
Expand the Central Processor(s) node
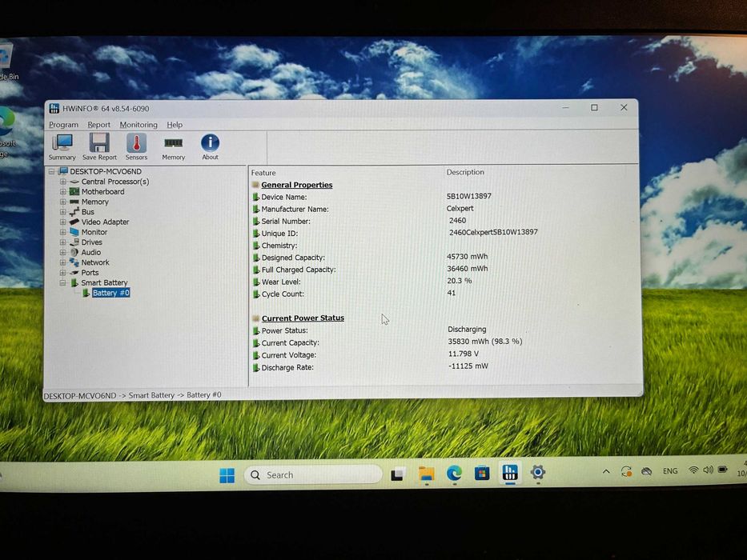point(63,182)
